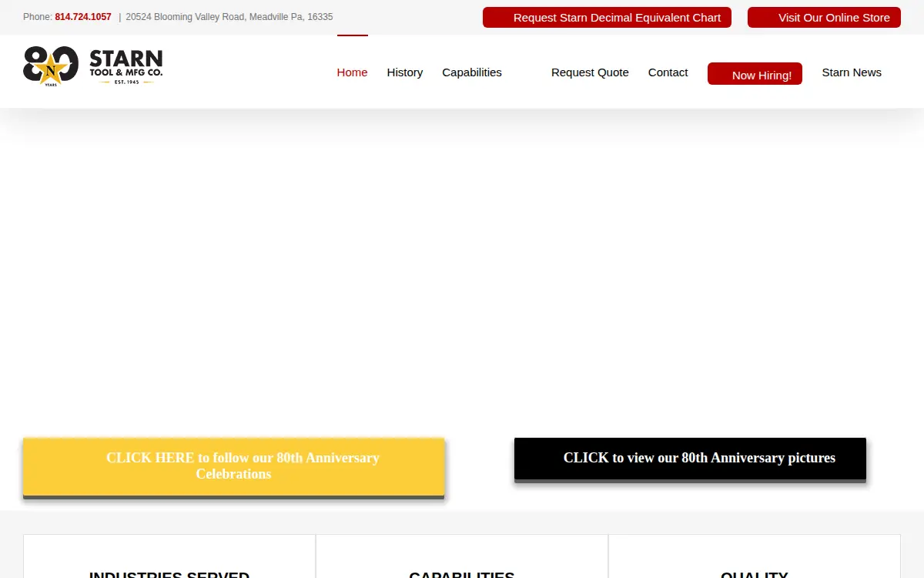View the 80th Anniversary pictures black button
The width and height of the screenshot is (924, 578).
point(690,459)
